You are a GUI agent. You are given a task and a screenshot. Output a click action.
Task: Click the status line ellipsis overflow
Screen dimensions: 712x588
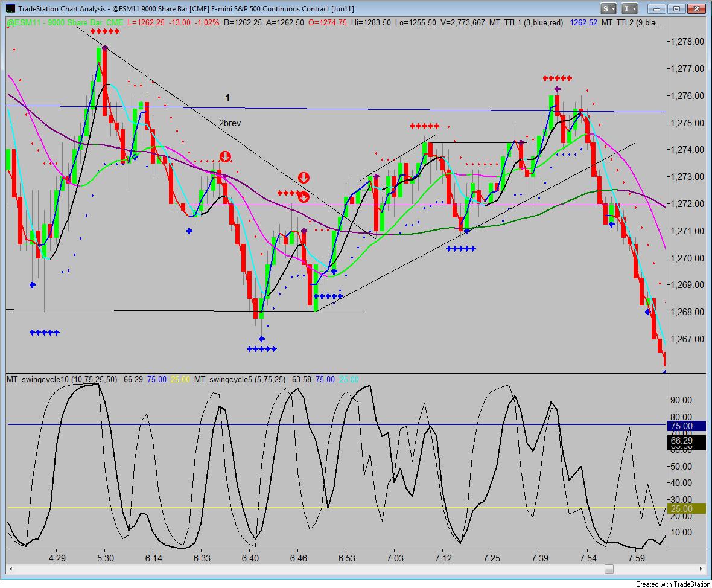(x=662, y=22)
